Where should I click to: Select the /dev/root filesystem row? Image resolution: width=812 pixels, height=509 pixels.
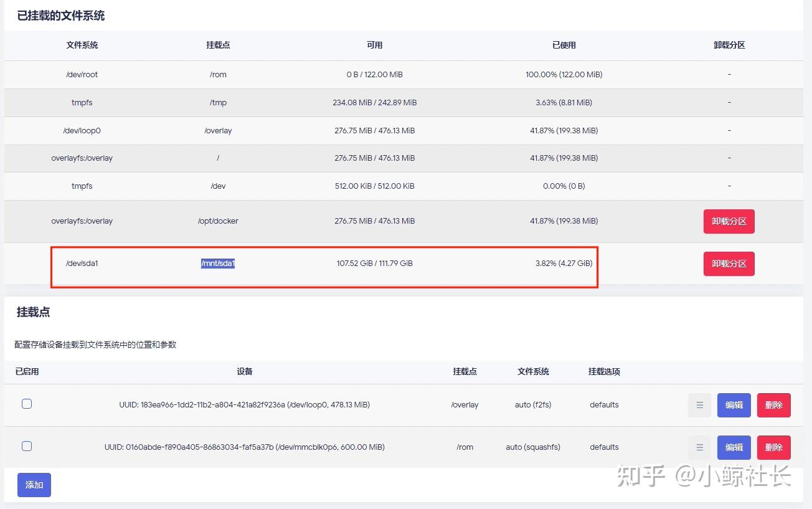(249, 74)
